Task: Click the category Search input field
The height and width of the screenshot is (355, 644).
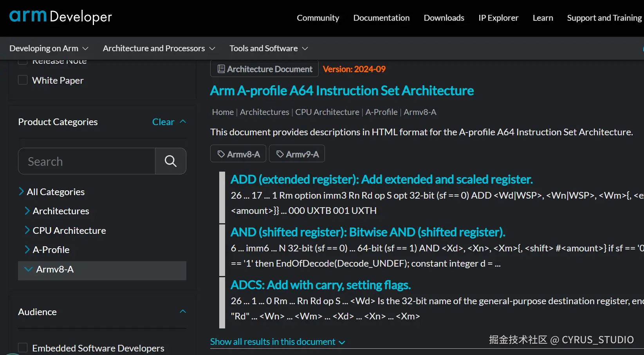Action: [x=87, y=161]
